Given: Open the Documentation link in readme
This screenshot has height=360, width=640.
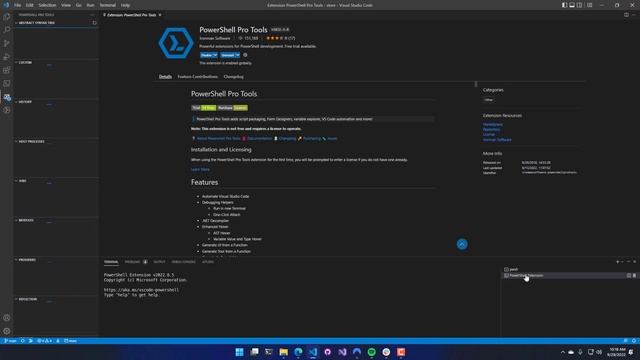Looking at the screenshot, I should point(260,139).
